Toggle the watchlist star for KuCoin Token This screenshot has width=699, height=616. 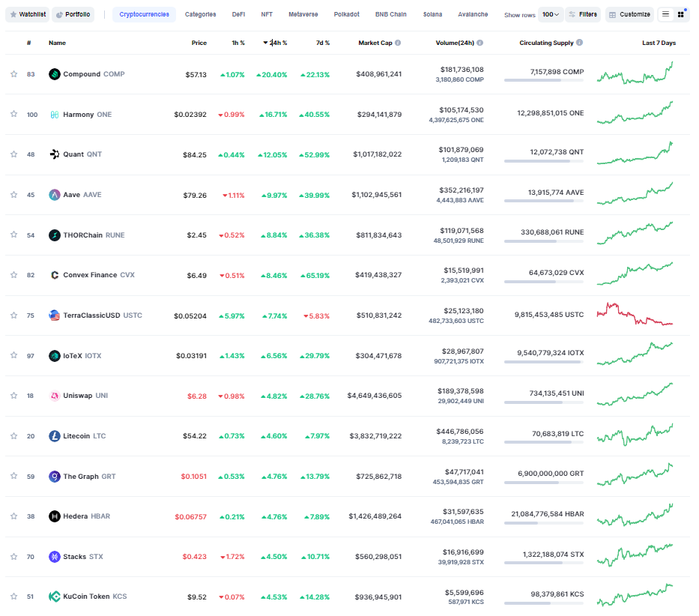13,597
